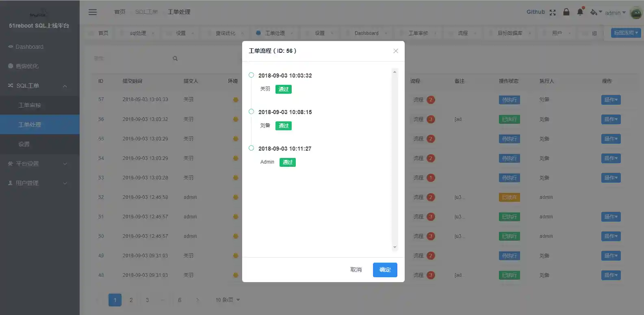
Task: Open the 操作 dropdown for row 54
Action: 611,158
